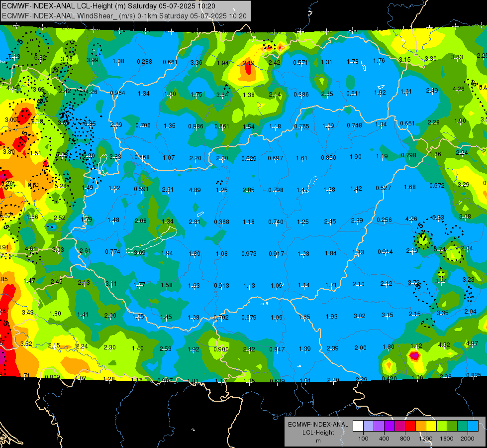The height and width of the screenshot is (448, 487).
Task: Select the rightmost blue legend swatch
Action: coord(473,426)
